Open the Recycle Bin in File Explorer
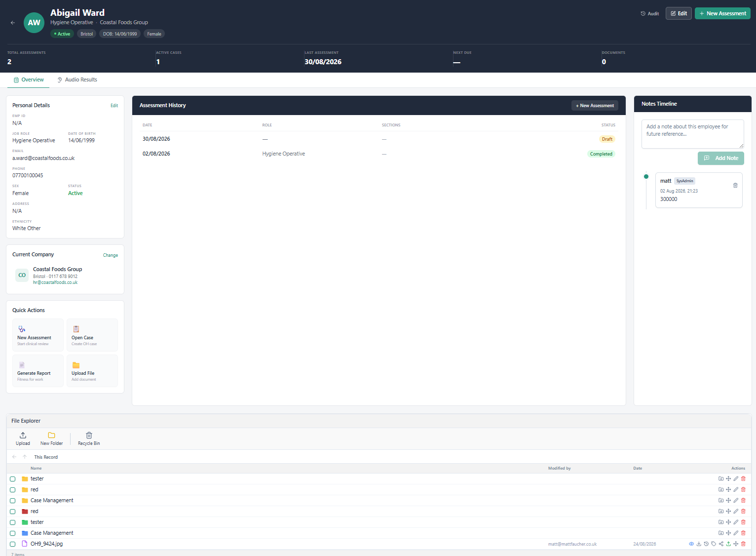The height and width of the screenshot is (556, 756). (x=89, y=438)
